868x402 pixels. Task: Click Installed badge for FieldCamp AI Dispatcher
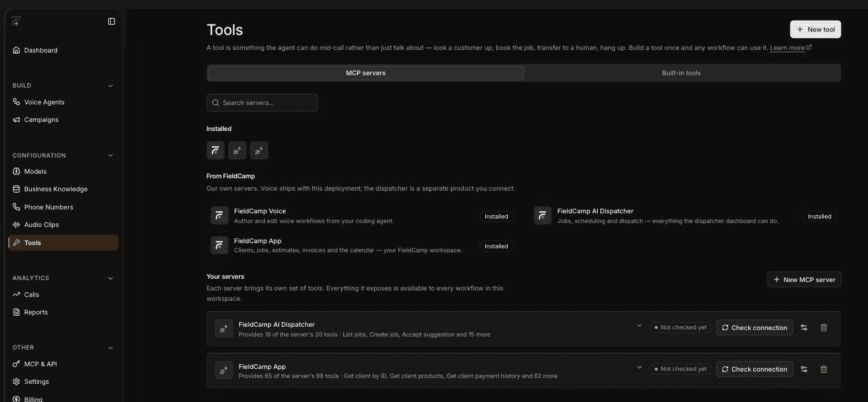click(819, 217)
